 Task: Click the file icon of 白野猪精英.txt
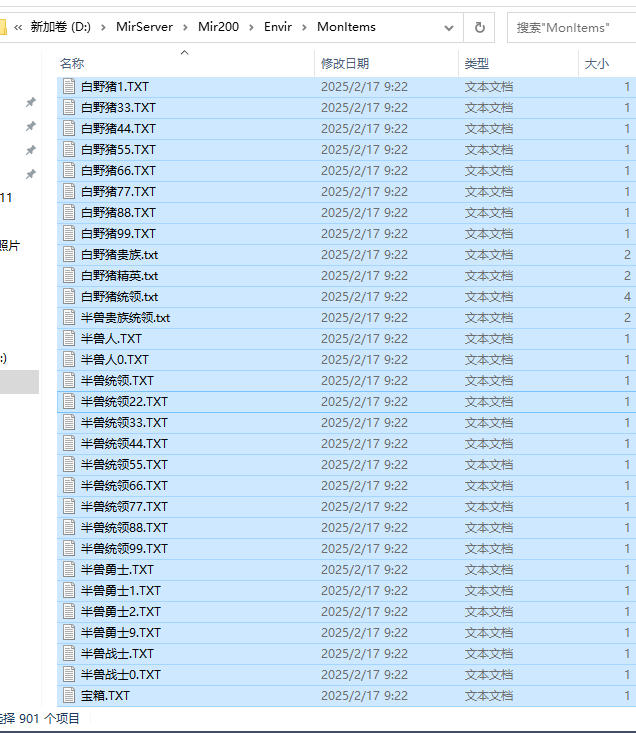click(x=69, y=276)
